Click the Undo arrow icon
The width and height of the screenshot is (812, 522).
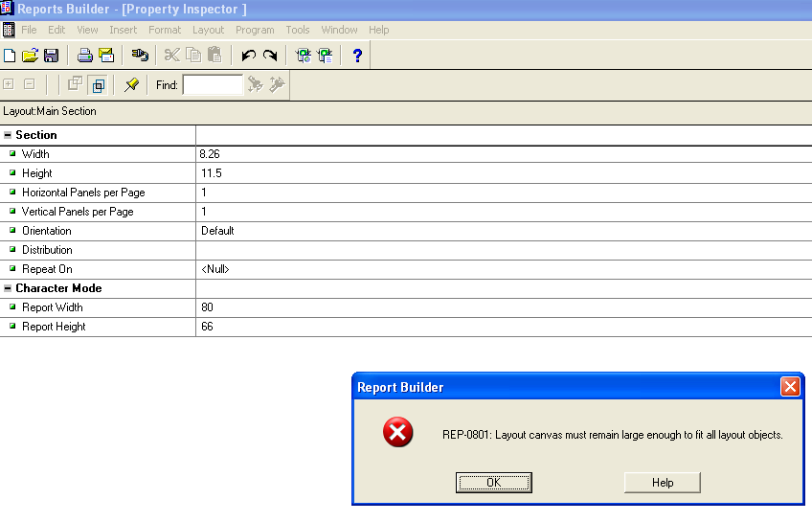tap(249, 56)
